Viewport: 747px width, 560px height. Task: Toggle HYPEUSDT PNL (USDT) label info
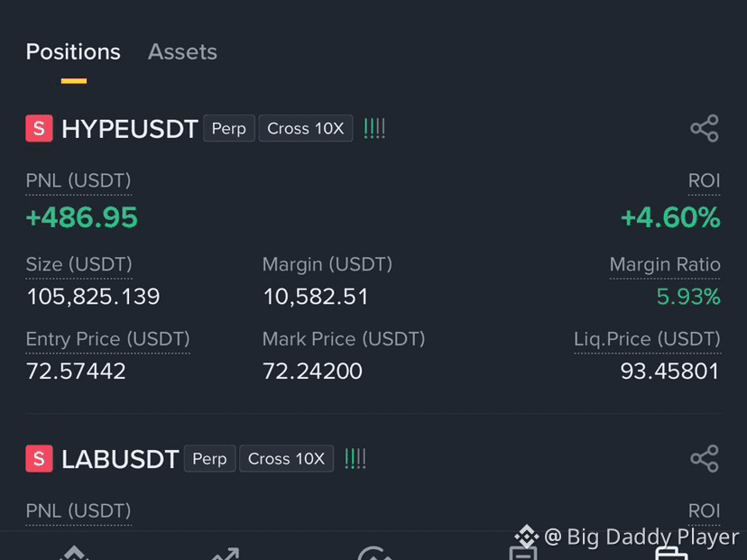pos(78,181)
